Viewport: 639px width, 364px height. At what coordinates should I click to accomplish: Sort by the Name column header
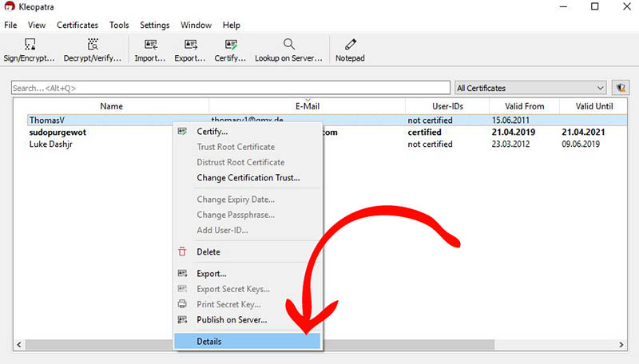tap(111, 106)
